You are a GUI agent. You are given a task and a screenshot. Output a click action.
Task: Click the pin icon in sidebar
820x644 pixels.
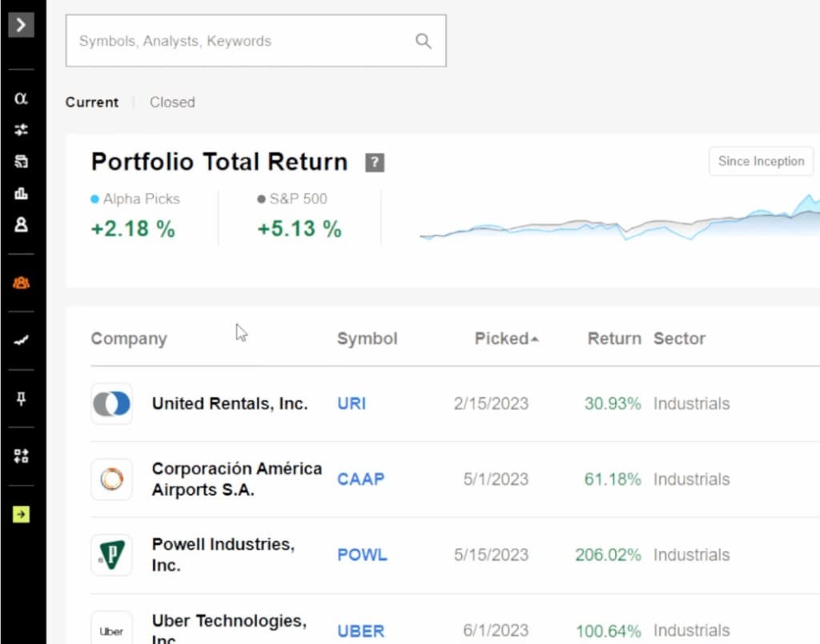(x=21, y=399)
